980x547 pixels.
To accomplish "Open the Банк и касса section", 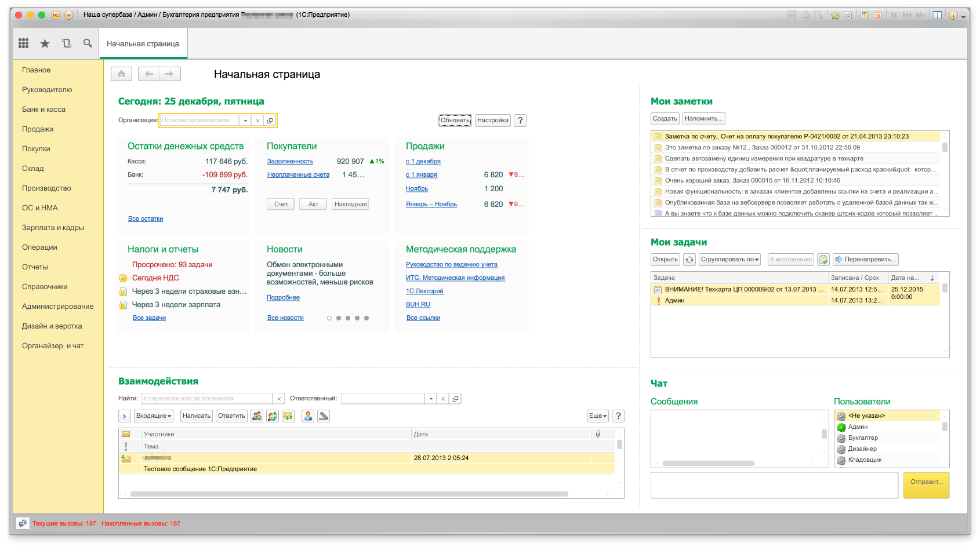I will coord(43,110).
